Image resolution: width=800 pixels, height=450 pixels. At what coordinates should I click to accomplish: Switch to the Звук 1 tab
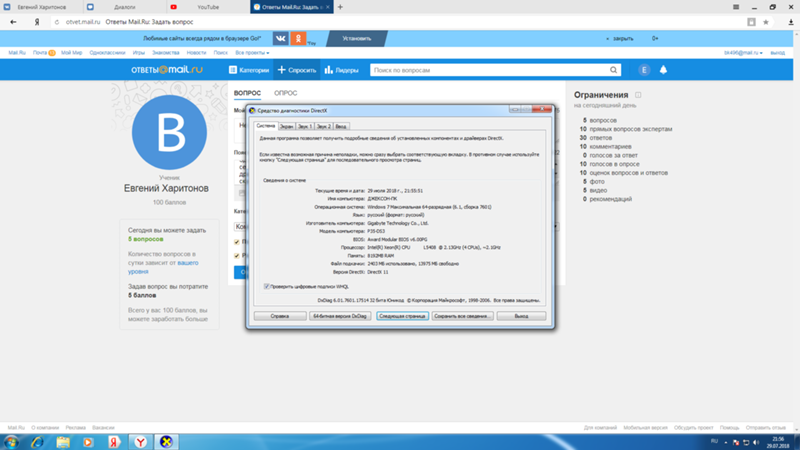305,126
